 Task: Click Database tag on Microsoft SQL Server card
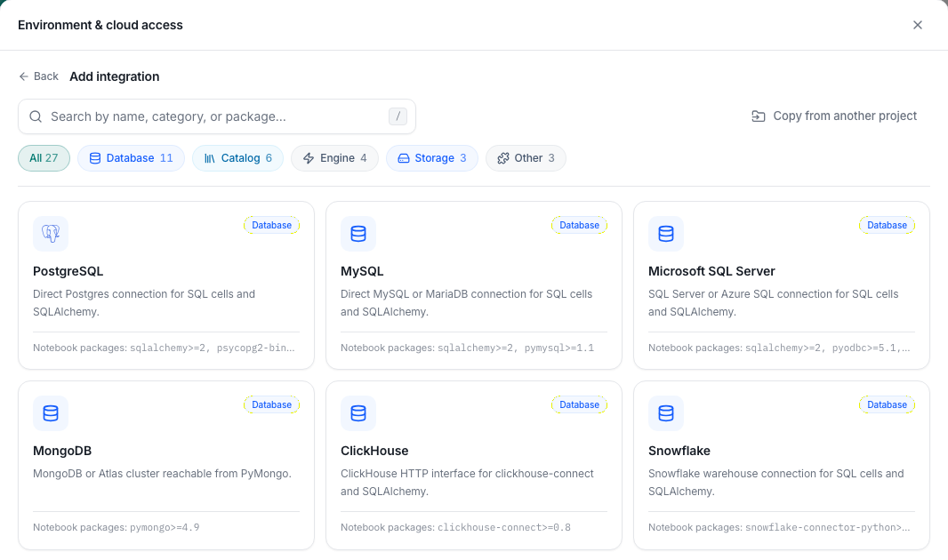coord(887,225)
